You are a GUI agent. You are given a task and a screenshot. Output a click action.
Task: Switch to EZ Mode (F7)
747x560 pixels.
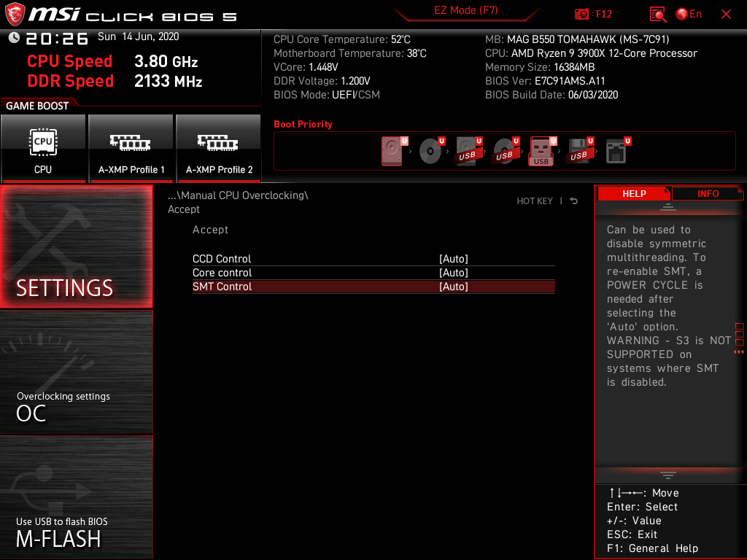(465, 10)
